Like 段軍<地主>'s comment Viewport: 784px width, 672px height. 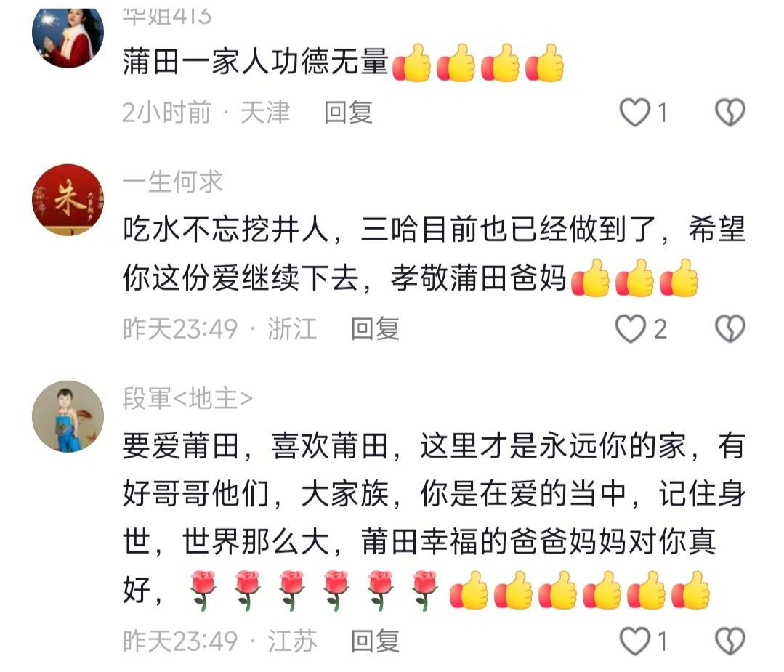point(635,641)
